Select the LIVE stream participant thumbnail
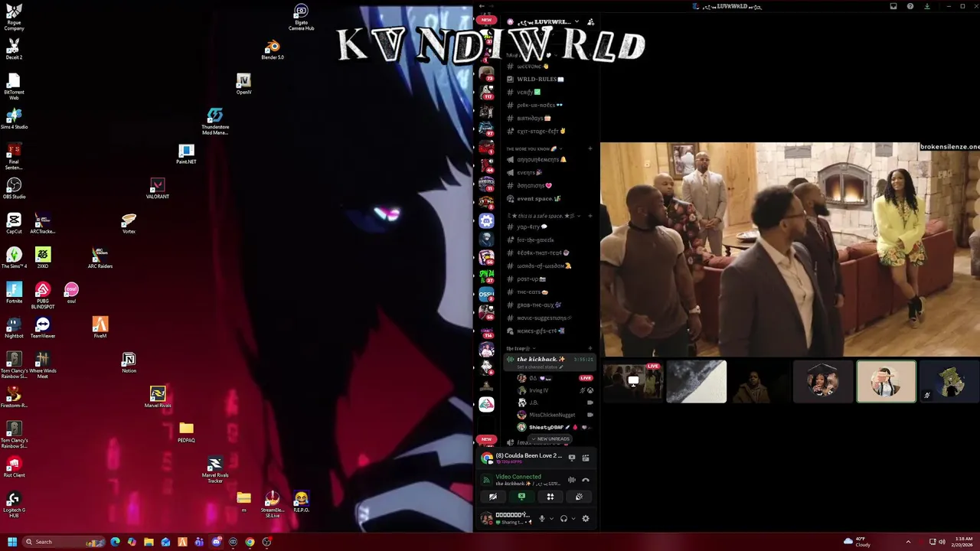980x551 pixels. click(x=632, y=381)
